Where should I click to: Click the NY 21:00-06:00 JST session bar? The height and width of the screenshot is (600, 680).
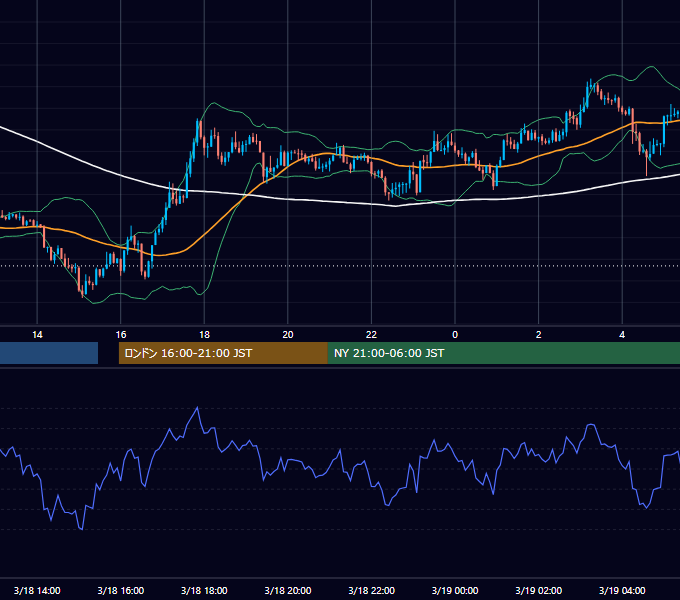503,353
